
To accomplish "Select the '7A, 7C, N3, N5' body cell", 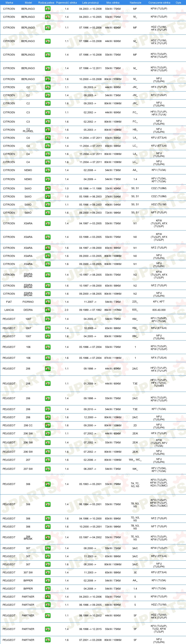I will [135, 485].
